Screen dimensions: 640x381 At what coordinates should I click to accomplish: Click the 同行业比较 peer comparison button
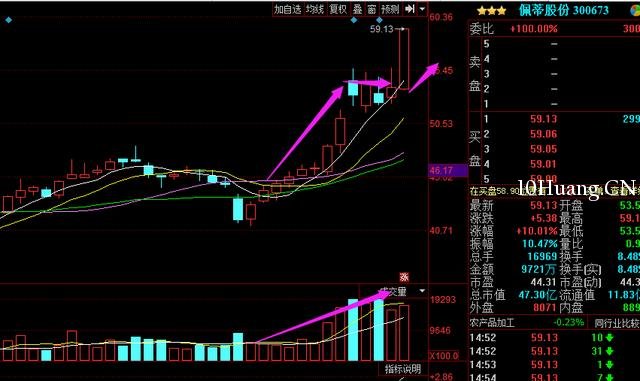(x=616, y=323)
